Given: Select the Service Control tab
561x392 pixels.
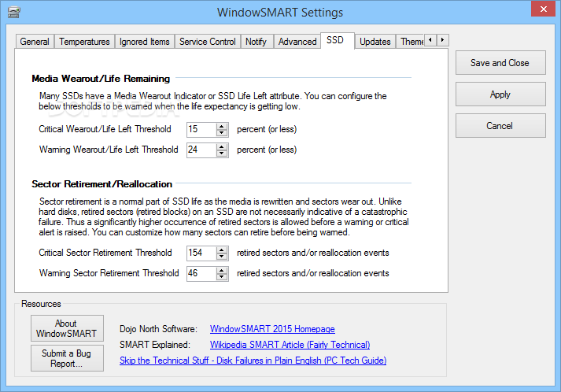Looking at the screenshot, I should click(x=208, y=42).
